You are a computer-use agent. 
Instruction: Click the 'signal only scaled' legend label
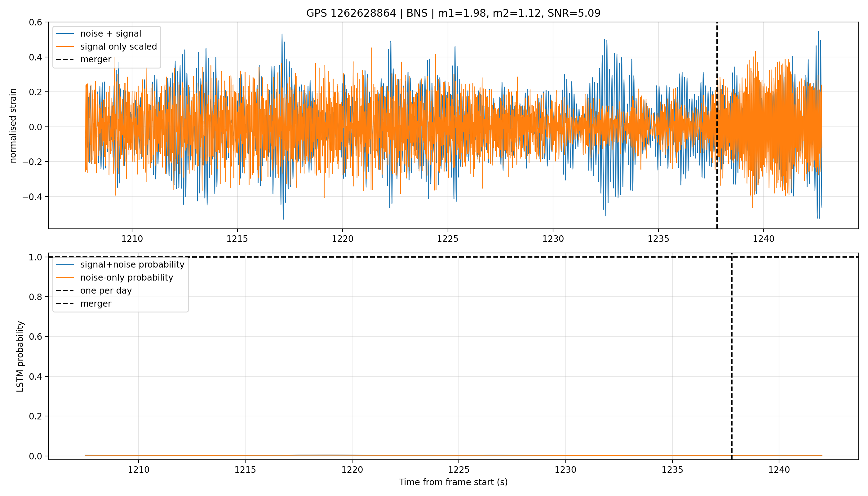[x=118, y=46]
